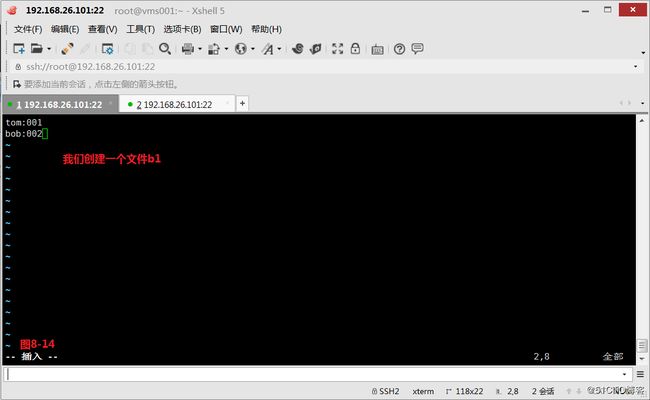Click terminal line 'tom:001'
The height and width of the screenshot is (400, 650).
pyautogui.click(x=24, y=123)
